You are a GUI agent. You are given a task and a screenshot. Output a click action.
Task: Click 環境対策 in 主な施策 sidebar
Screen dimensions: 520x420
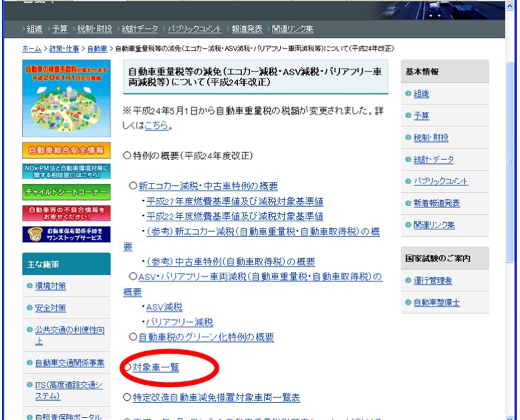click(51, 286)
